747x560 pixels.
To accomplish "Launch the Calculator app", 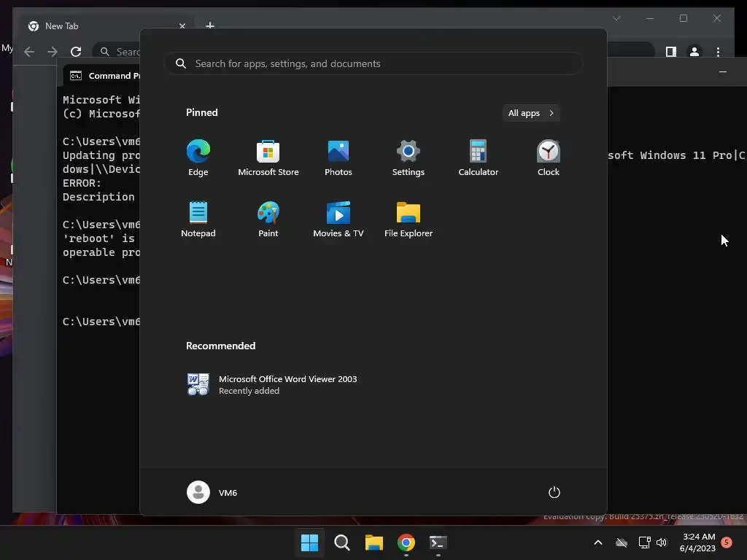I will (479, 158).
